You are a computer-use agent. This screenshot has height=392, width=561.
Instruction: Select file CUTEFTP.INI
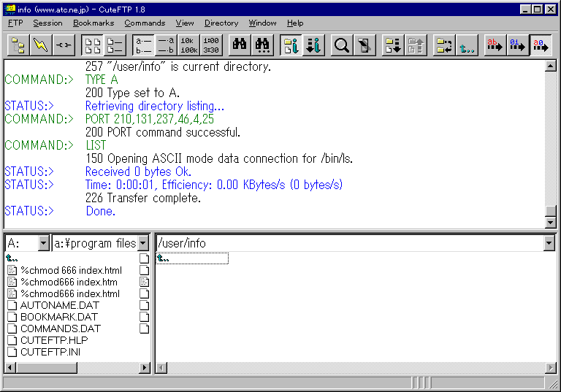coord(50,352)
